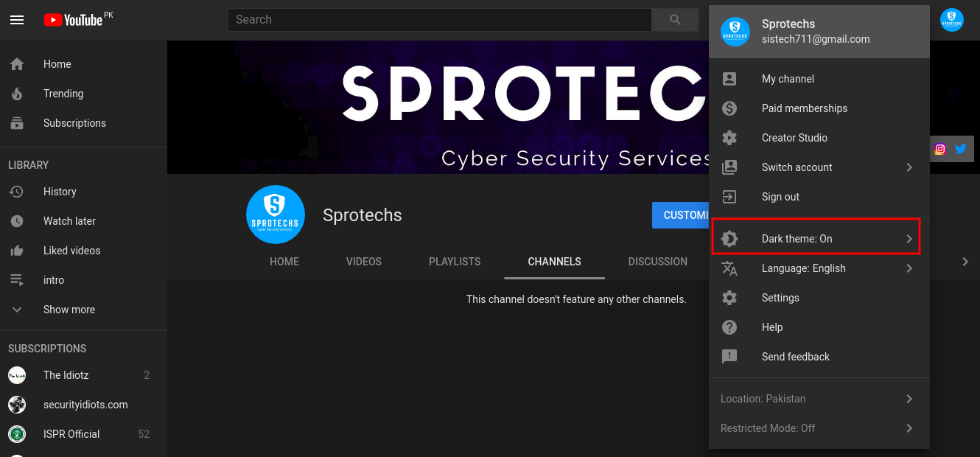Open the Trending flame icon

(x=17, y=94)
